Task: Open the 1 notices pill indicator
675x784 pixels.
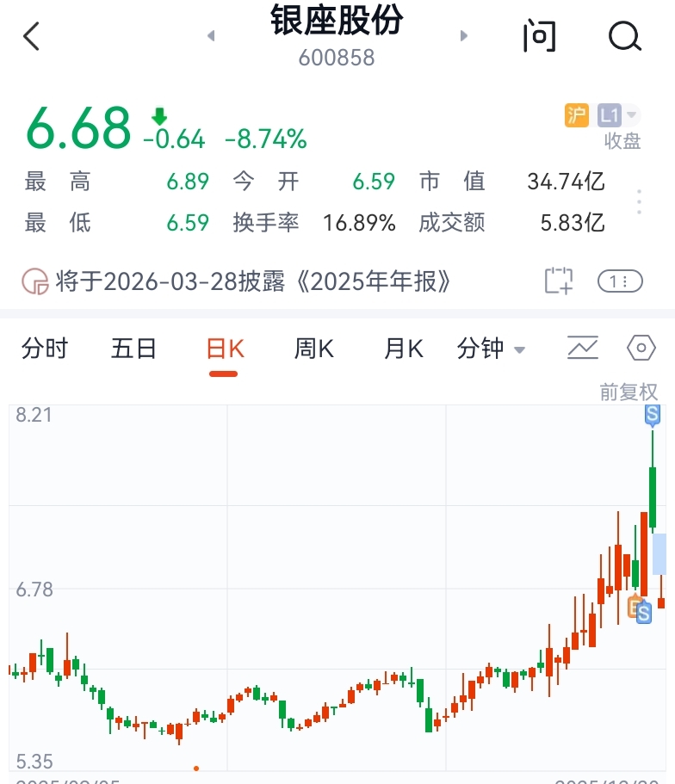Action: (x=620, y=281)
